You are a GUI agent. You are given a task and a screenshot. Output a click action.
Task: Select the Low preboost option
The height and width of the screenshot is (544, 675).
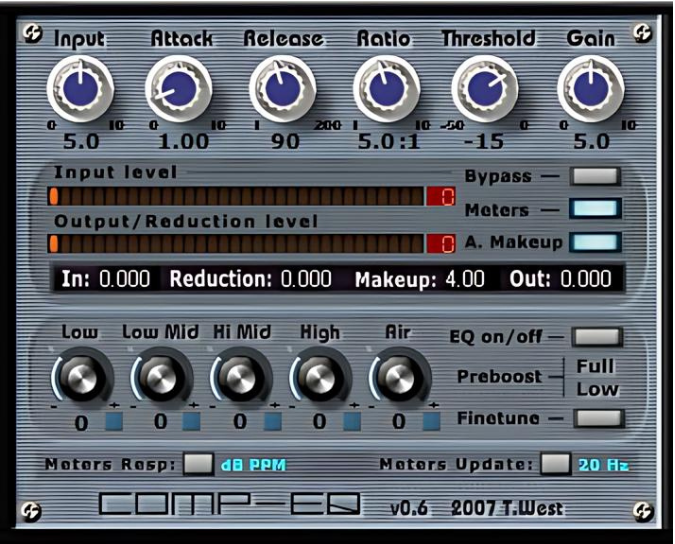point(598,389)
